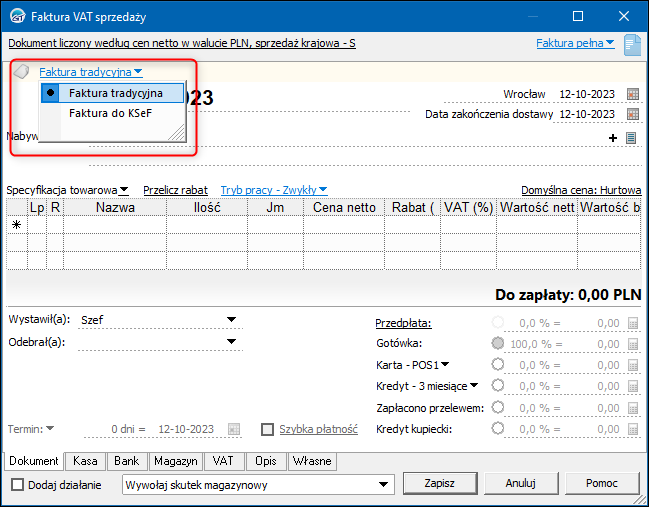
Task: Open calculator icon in Karta - POS1 row
Action: click(633, 365)
